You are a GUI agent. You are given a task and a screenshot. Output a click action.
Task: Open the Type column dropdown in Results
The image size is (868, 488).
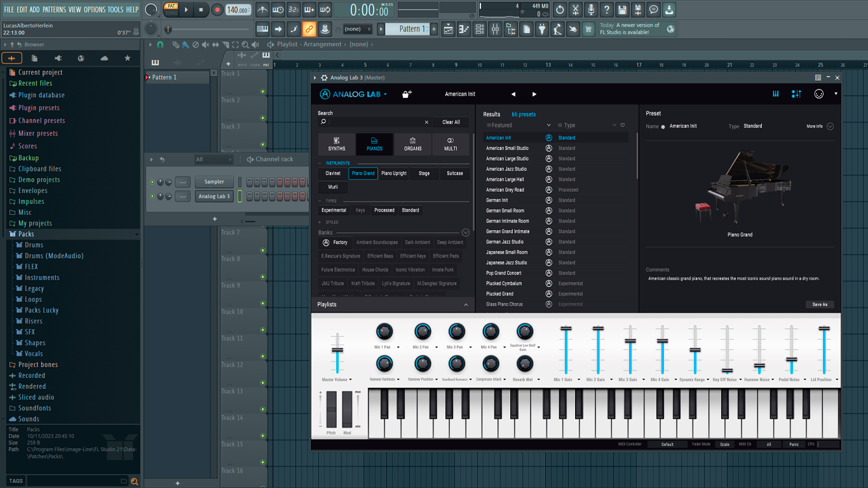tap(614, 125)
